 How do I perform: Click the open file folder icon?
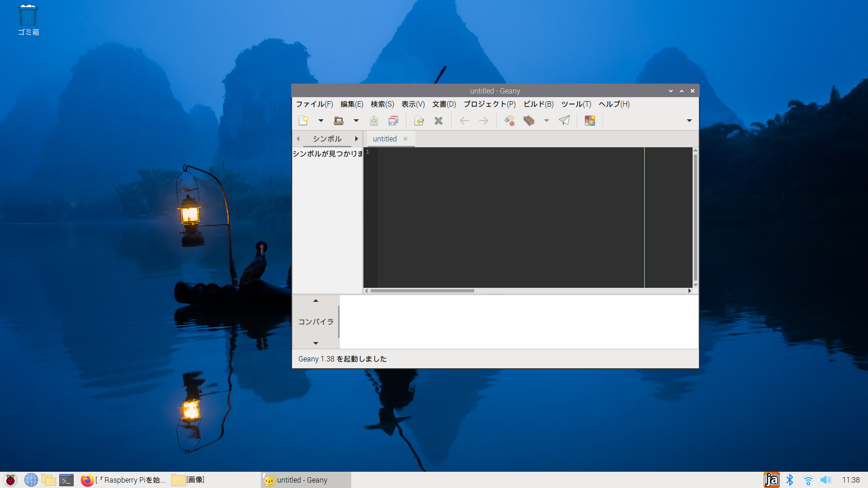[339, 121]
